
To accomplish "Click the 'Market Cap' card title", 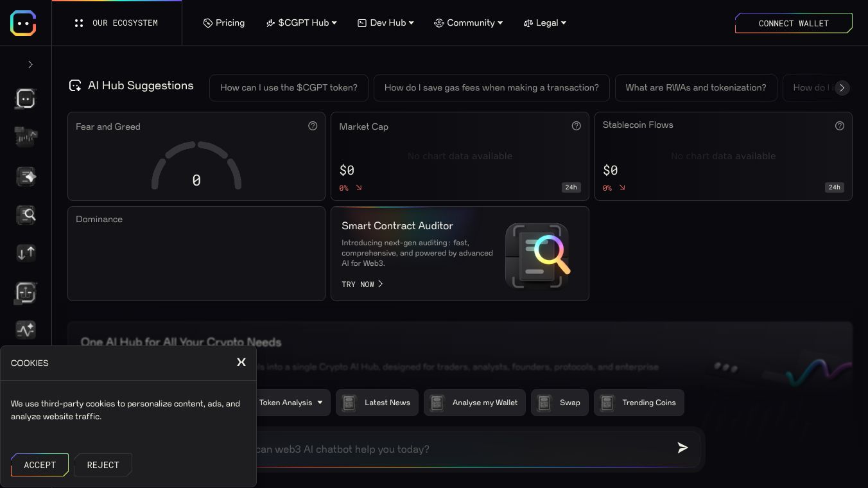I will [x=363, y=126].
